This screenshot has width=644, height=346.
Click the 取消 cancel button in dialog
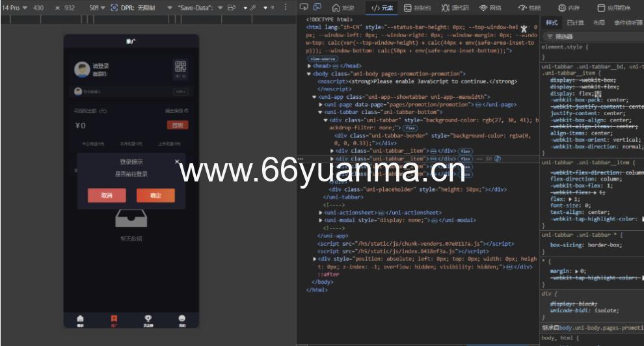coord(107,195)
